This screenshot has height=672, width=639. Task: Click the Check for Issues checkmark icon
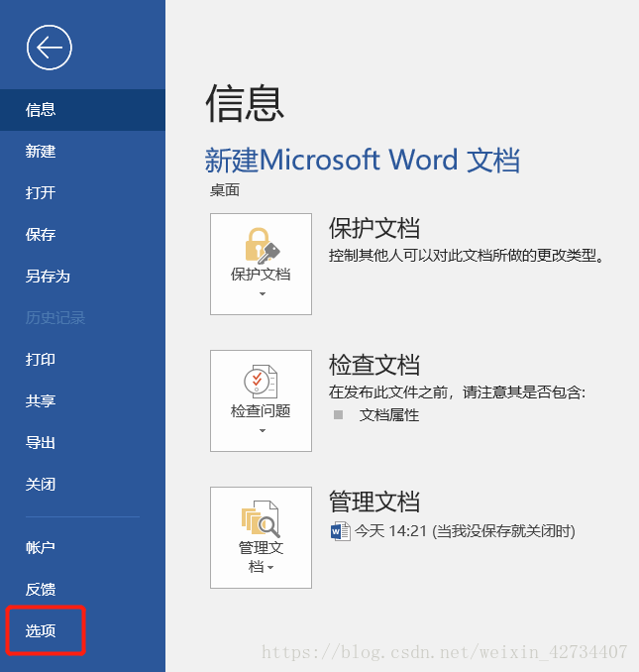click(261, 382)
